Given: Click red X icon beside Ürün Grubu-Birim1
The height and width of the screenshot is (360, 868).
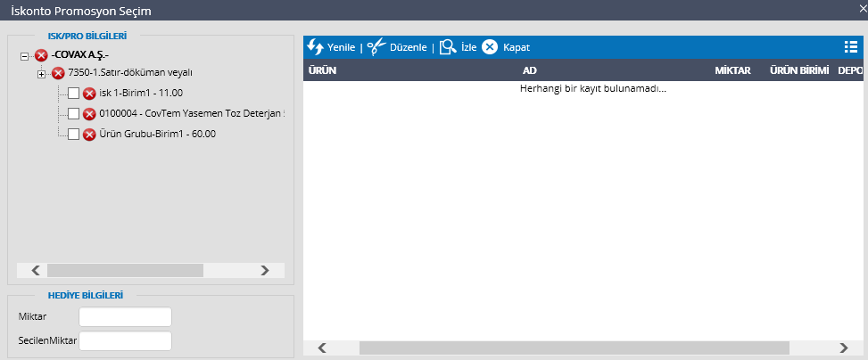Looking at the screenshot, I should (89, 135).
